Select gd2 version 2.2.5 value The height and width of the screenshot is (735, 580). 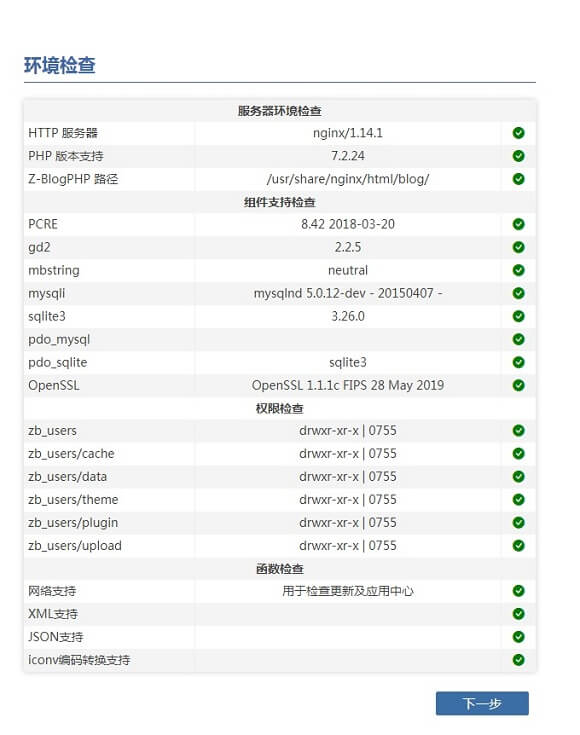(x=347, y=248)
